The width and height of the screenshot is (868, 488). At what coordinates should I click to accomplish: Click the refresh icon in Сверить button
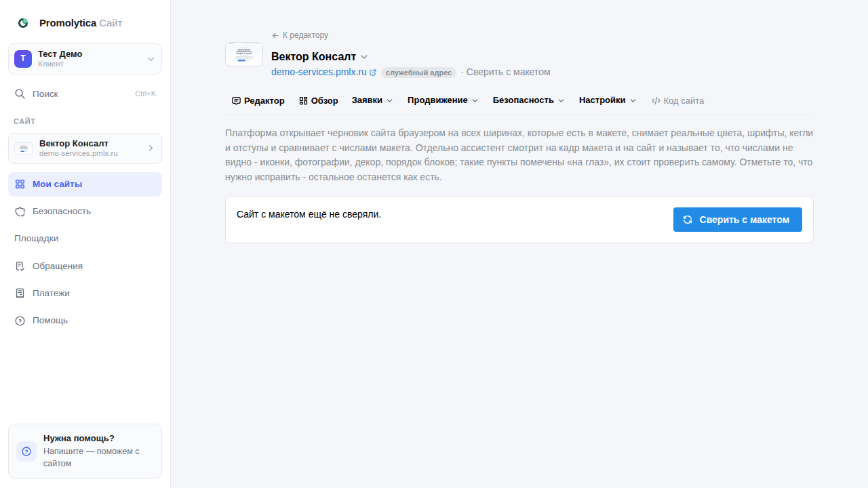(x=688, y=220)
